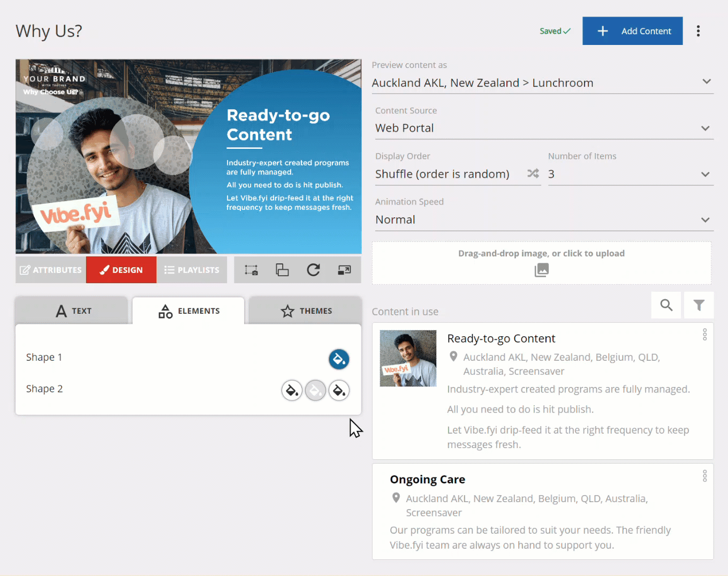The image size is (728, 576).
Task: Click 'Industry-expert created programs' description line
Action: pyautogui.click(x=568, y=389)
